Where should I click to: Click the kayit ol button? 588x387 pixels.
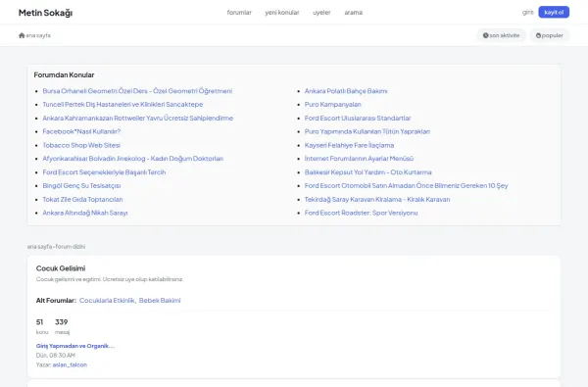tap(554, 12)
